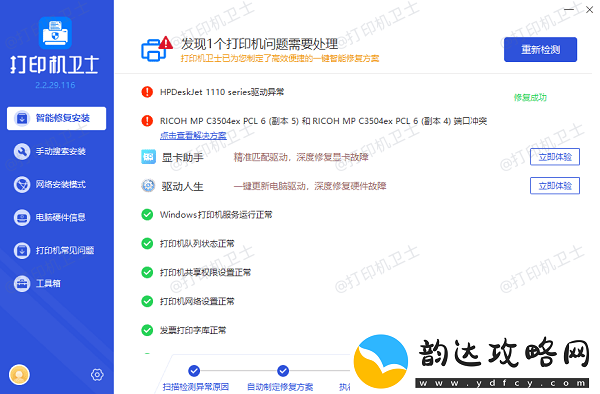Click the green check for 打印机共享权限设置正常
600x394 pixels.
(x=147, y=272)
